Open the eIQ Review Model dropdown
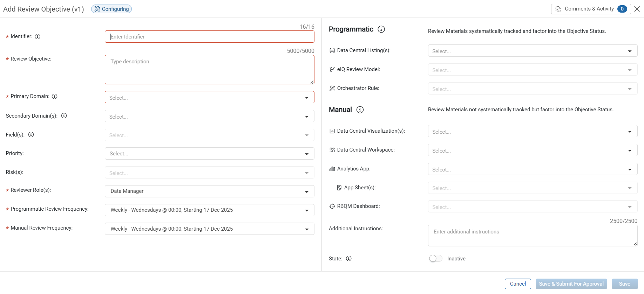The height and width of the screenshot is (294, 644). (533, 70)
